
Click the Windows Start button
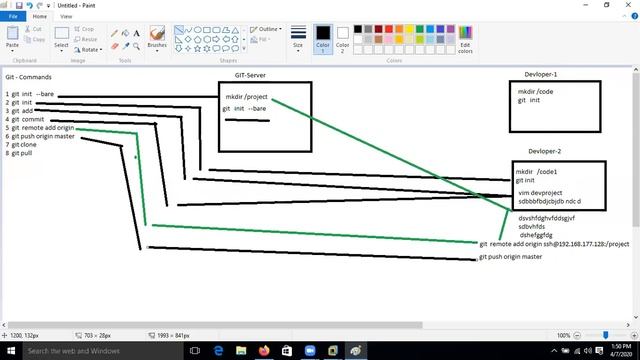pyautogui.click(x=11, y=351)
